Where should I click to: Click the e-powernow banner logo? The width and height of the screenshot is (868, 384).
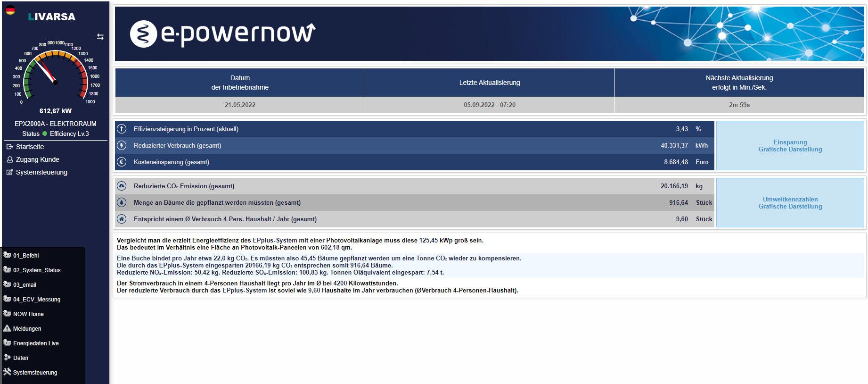pyautogui.click(x=222, y=33)
